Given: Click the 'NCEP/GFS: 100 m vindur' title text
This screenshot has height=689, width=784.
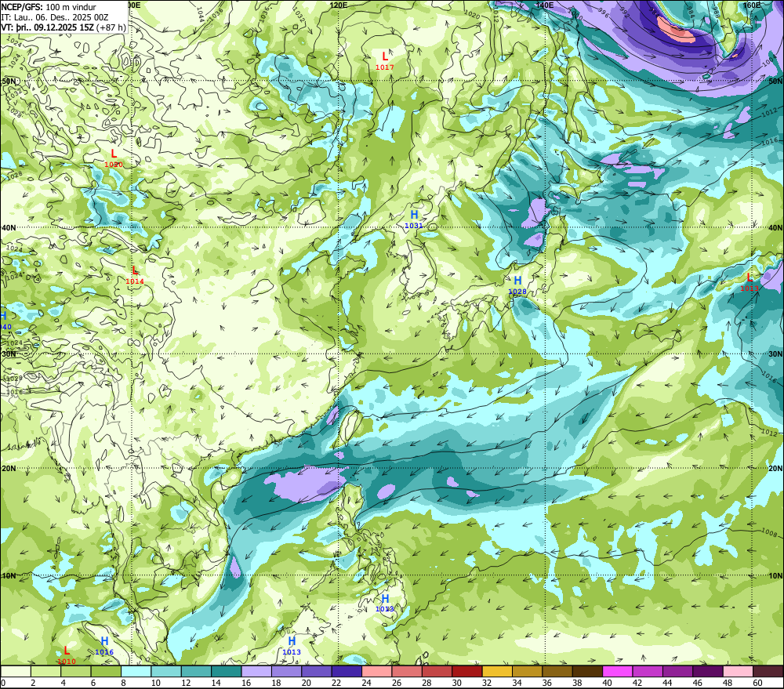Looking at the screenshot, I should (49, 7).
